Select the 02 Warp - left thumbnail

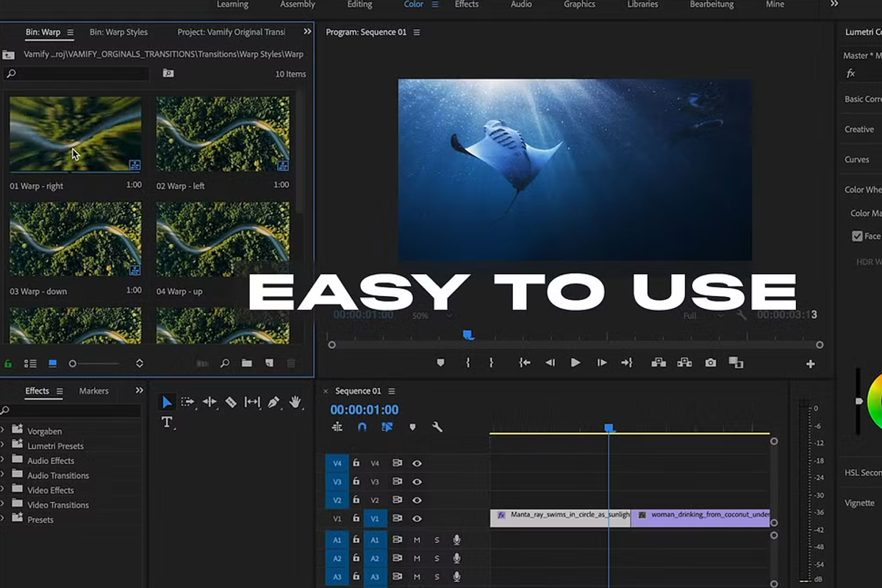coord(223,134)
